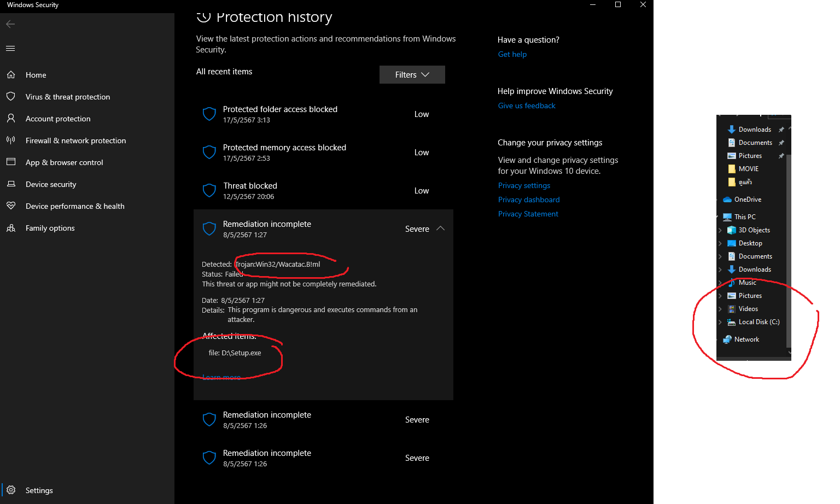
Task: Click the Account protection person icon
Action: coord(11,119)
